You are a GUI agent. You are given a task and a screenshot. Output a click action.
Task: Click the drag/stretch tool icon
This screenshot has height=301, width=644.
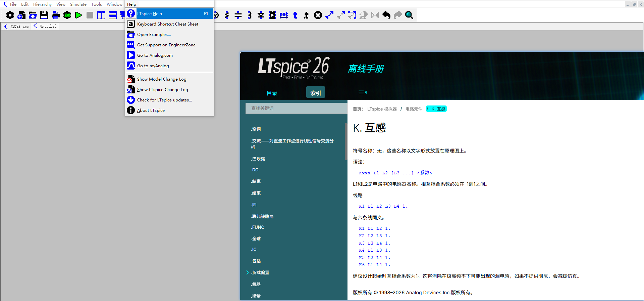pyautogui.click(x=352, y=15)
